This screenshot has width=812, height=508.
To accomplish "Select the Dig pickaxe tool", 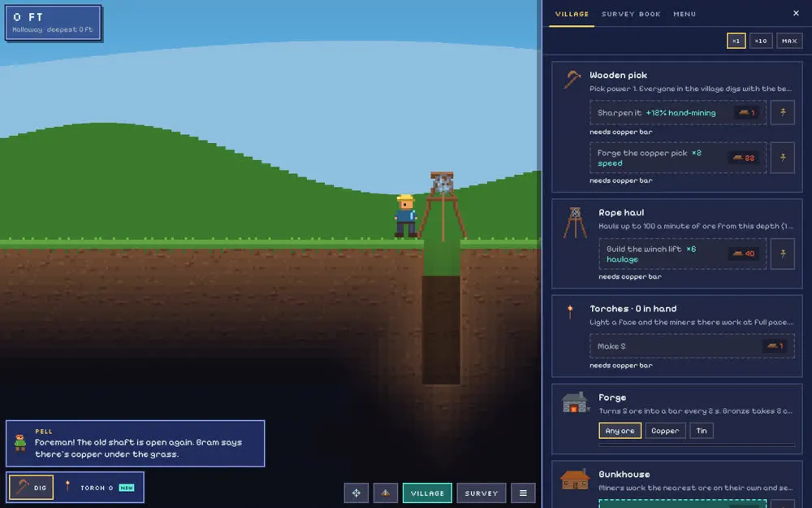I will click(31, 487).
